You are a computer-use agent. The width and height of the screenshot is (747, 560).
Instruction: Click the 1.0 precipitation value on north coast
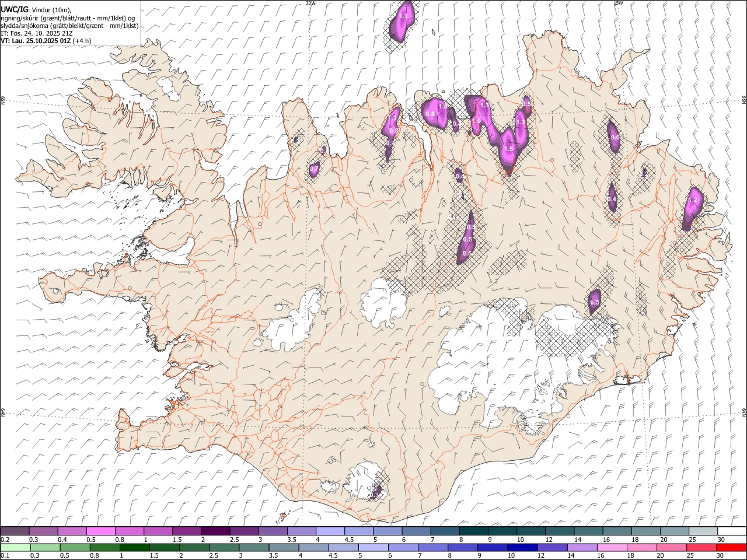click(476, 121)
